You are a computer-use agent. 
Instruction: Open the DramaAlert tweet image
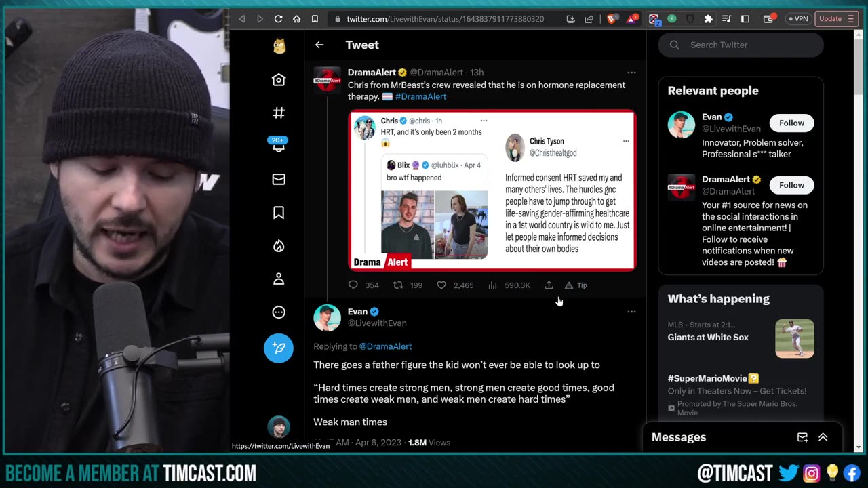click(x=492, y=190)
